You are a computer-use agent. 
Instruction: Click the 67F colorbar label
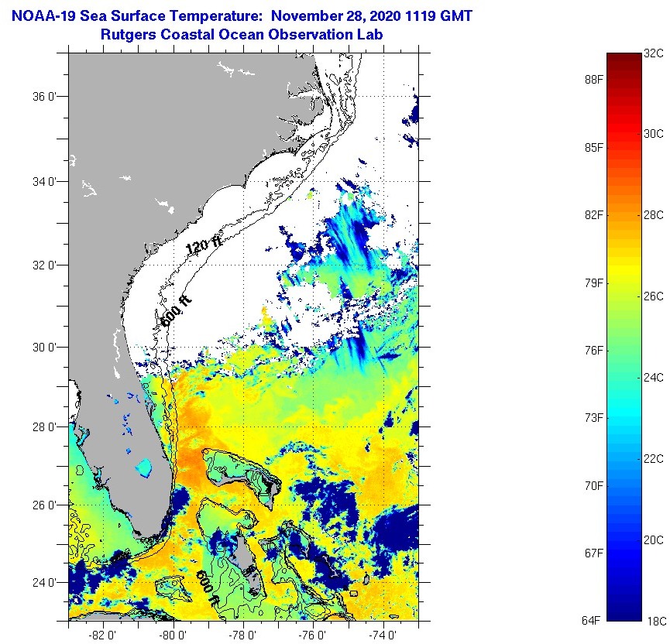click(594, 553)
